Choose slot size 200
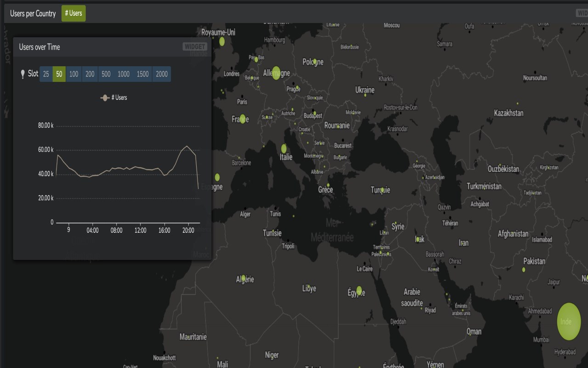Screen dimensions: 588x368 [x=90, y=74]
